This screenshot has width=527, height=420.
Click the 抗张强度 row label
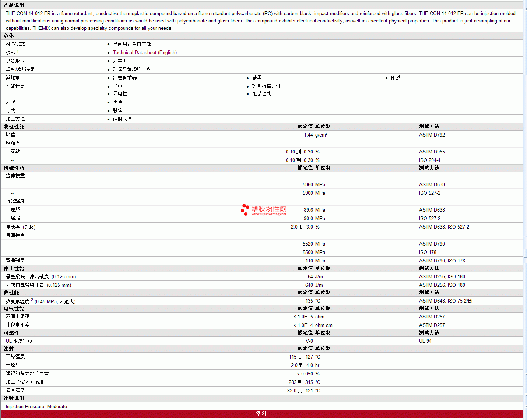click(x=15, y=201)
